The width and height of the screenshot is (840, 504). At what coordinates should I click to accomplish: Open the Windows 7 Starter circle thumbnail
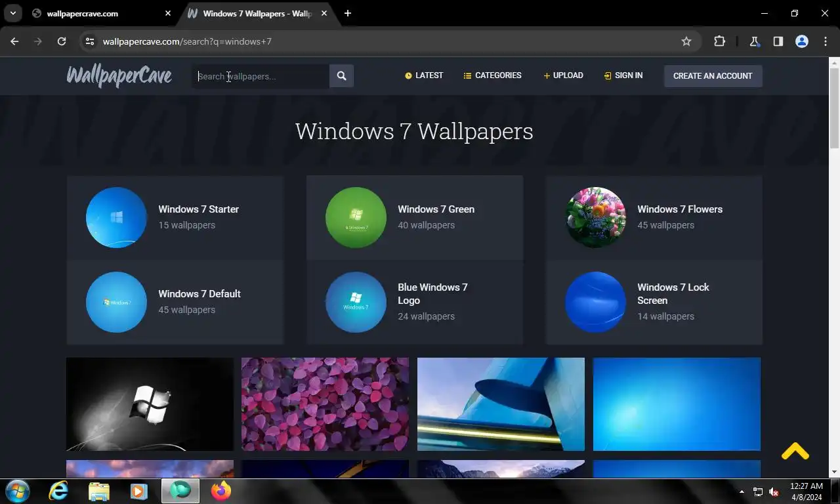(116, 217)
